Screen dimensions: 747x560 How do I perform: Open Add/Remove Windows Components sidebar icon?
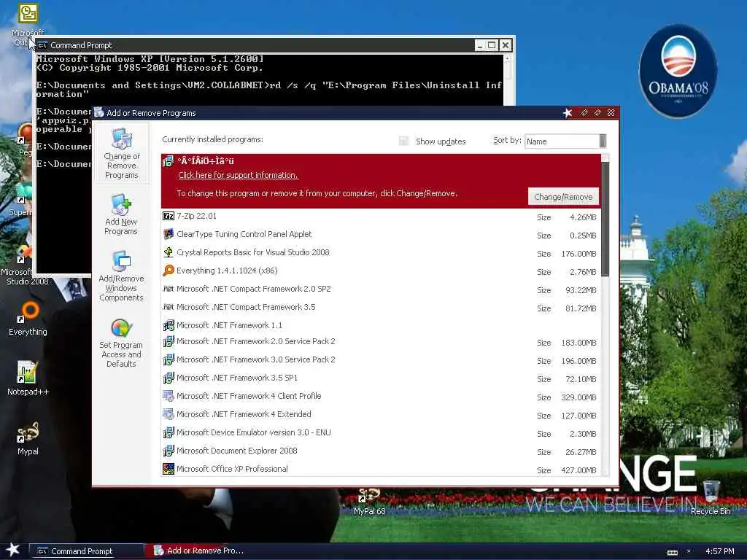(x=122, y=262)
